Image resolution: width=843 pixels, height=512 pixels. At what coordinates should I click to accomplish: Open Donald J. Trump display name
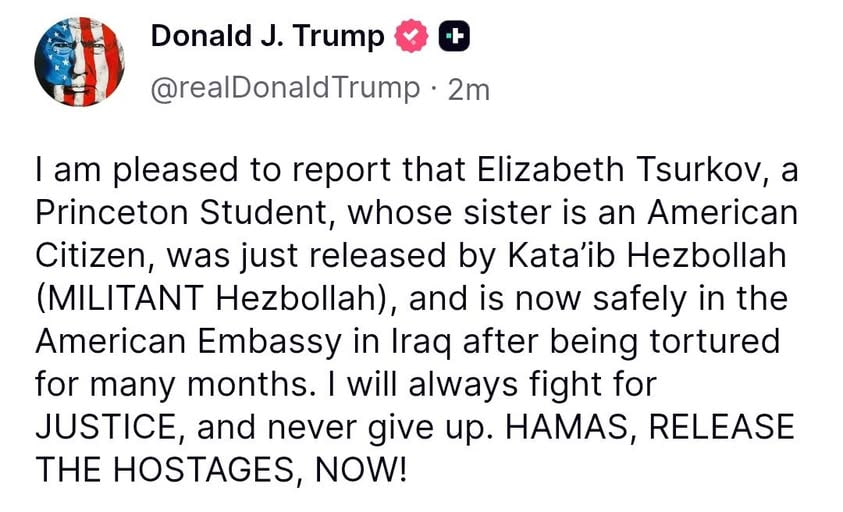click(267, 36)
